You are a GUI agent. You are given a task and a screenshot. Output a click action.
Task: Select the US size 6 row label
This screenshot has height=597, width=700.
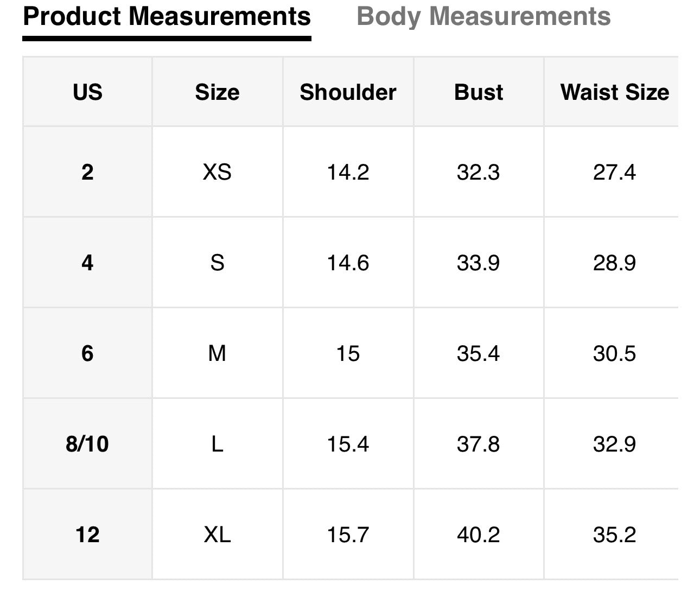(87, 353)
